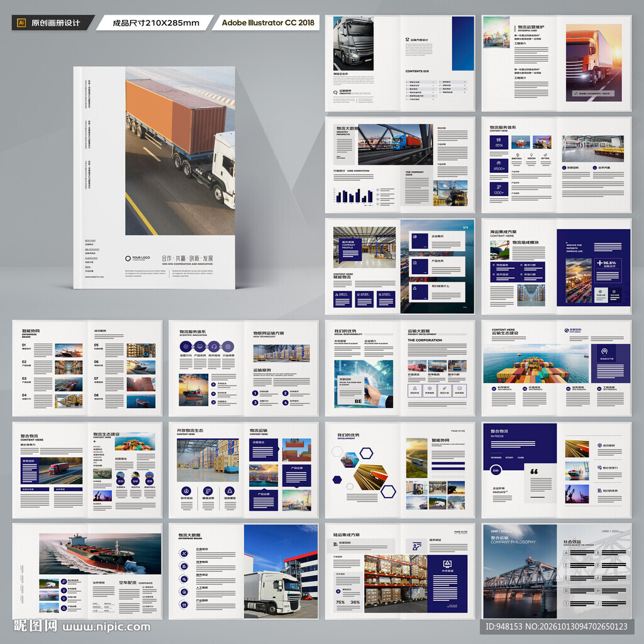Click the location pin icon above container ship
This screenshot has width=644, height=644.
click(604, 352)
